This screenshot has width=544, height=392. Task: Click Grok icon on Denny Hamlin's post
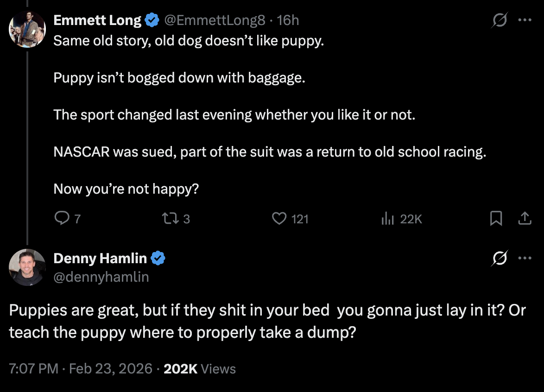pos(500,258)
